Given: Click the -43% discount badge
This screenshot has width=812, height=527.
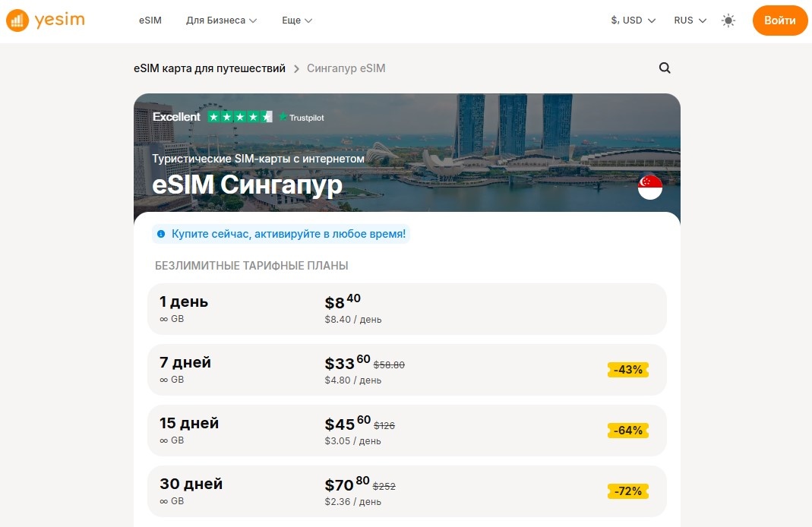Looking at the screenshot, I should 628,370.
